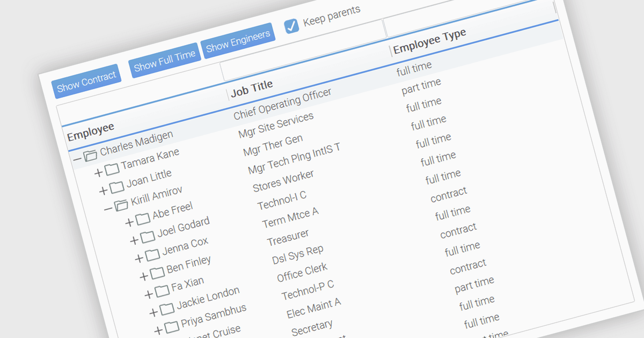
Task: Click the folder icon beside Ben Finley
Action: 157,273
